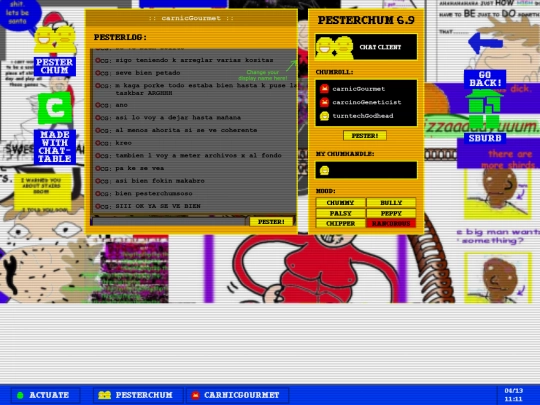Screen dimensions: 540x405
Task: Open the Pesterchum desktop icon
Action: [55, 40]
